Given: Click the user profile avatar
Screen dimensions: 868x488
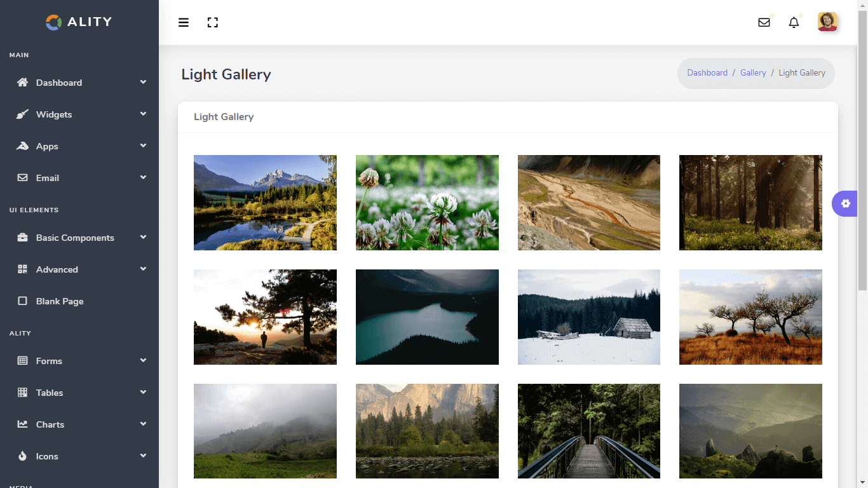Looking at the screenshot, I should [827, 22].
